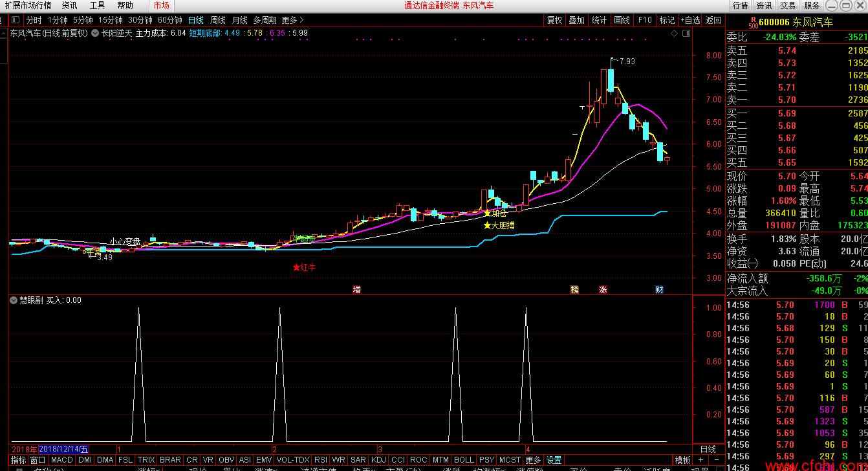The width and height of the screenshot is (868, 471).
Task: Switch to the 1分钟 period
Action: (58, 20)
